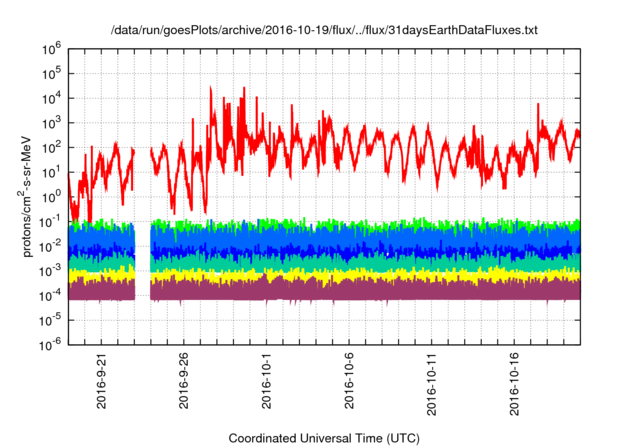Click the white data gap in the colored bands
The width and height of the screenshot is (640, 448).
[x=142, y=260]
